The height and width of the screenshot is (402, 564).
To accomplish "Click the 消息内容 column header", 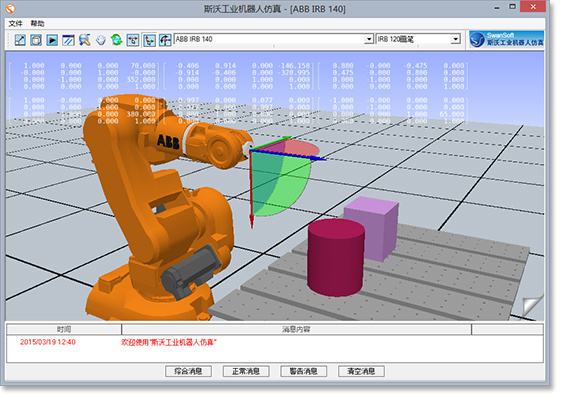I will point(296,329).
